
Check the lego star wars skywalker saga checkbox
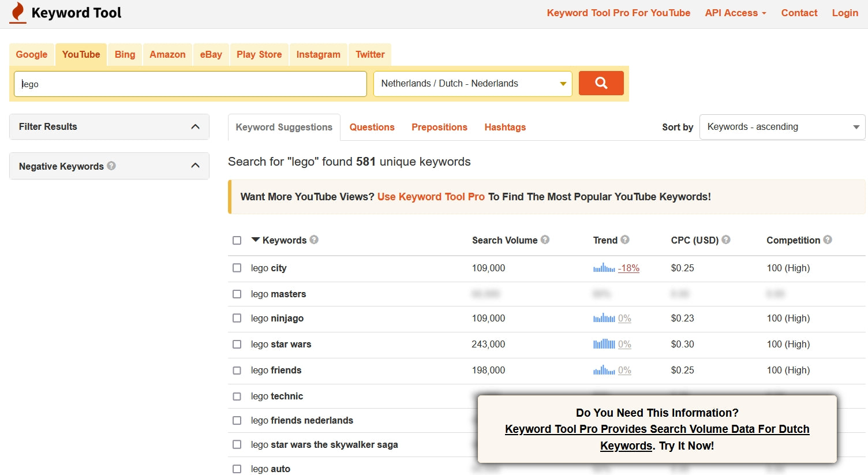click(237, 444)
